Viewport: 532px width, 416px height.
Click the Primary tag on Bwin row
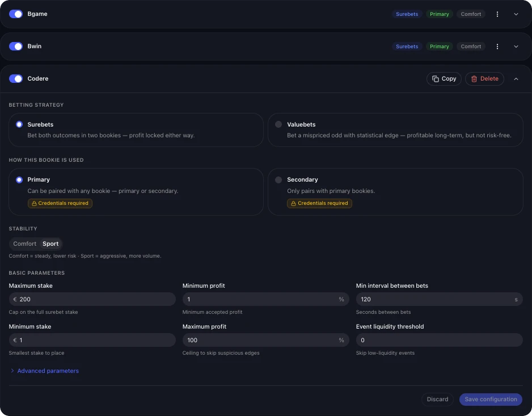click(x=439, y=47)
